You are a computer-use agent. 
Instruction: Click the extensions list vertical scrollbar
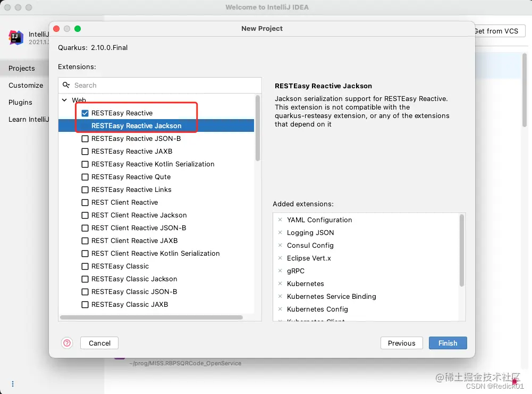pos(258,128)
